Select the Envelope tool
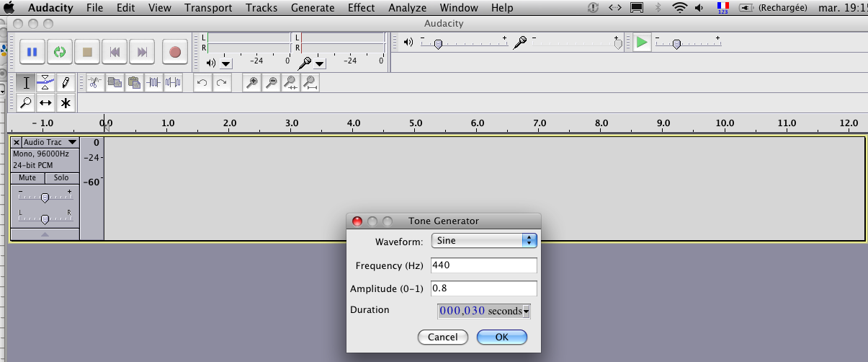868x362 pixels. click(x=45, y=82)
